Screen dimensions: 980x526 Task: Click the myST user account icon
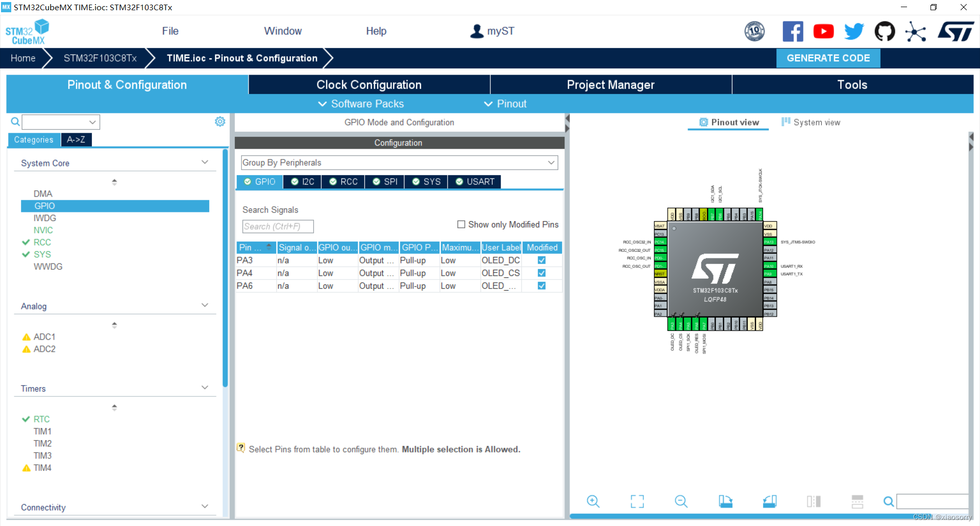click(x=477, y=31)
